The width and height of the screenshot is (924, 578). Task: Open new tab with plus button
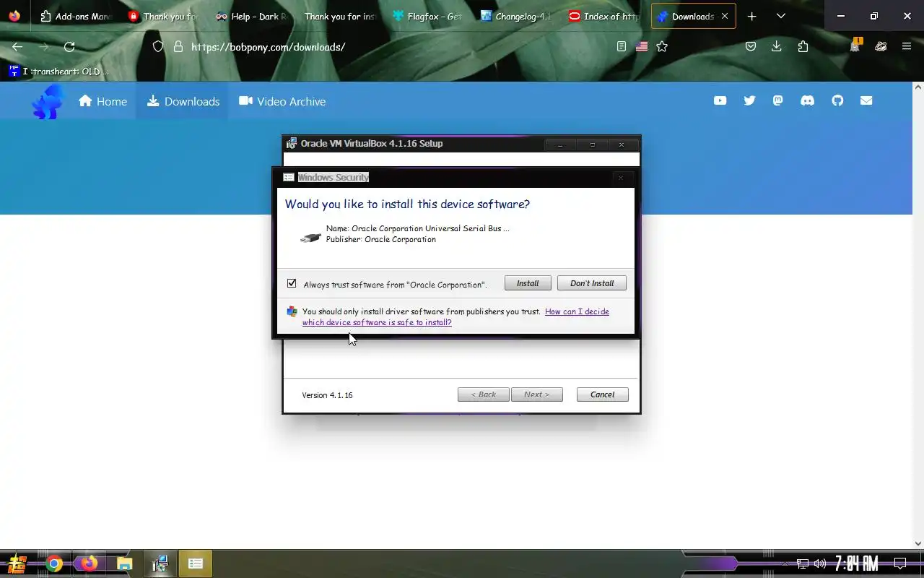[x=751, y=16]
